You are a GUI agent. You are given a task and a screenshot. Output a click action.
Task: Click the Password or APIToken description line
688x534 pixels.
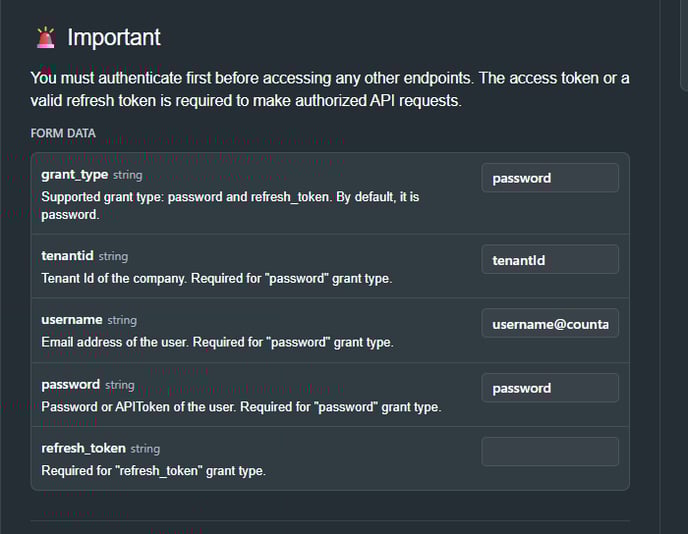pyautogui.click(x=241, y=407)
